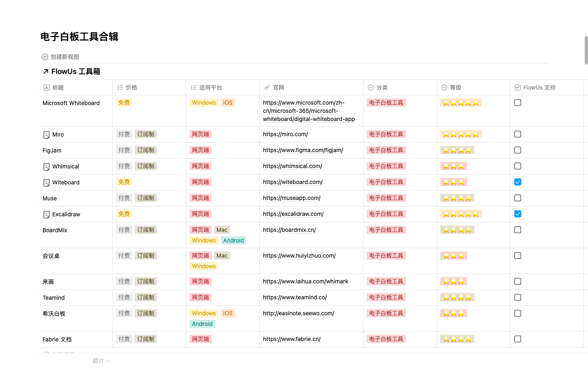Open the https://www.huiyizhuo.com/ link

(x=299, y=256)
